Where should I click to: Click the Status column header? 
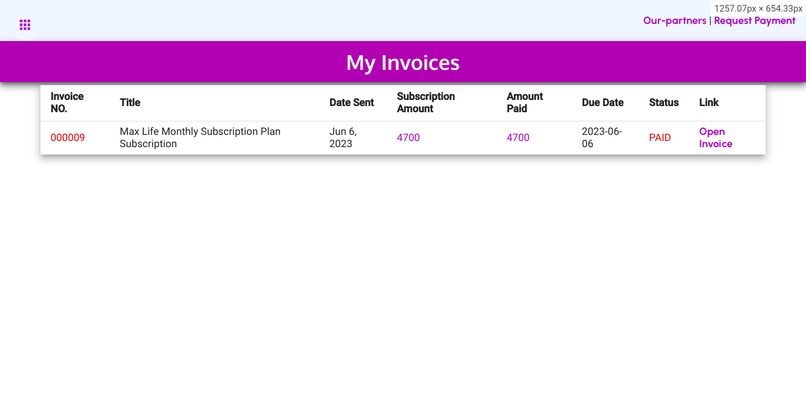(x=664, y=102)
